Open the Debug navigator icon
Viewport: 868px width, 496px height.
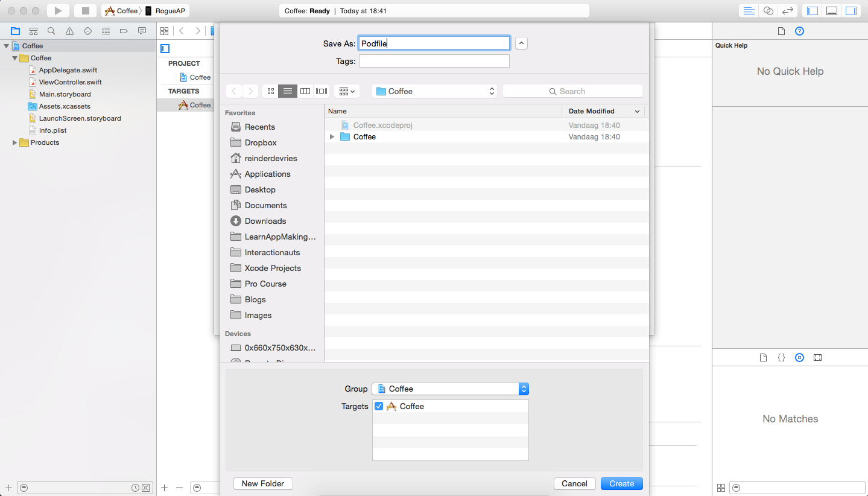pyautogui.click(x=106, y=31)
